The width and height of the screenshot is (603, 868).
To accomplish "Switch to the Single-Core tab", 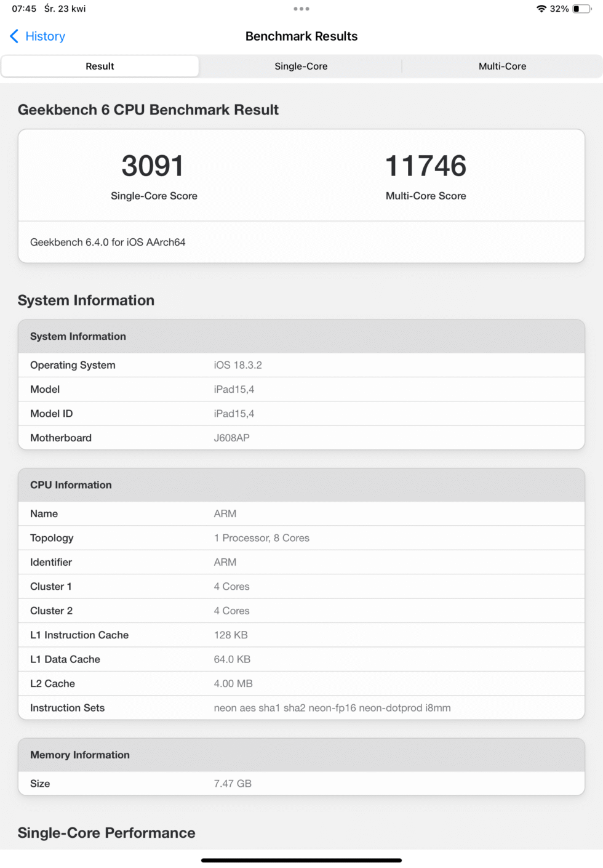I will (301, 66).
